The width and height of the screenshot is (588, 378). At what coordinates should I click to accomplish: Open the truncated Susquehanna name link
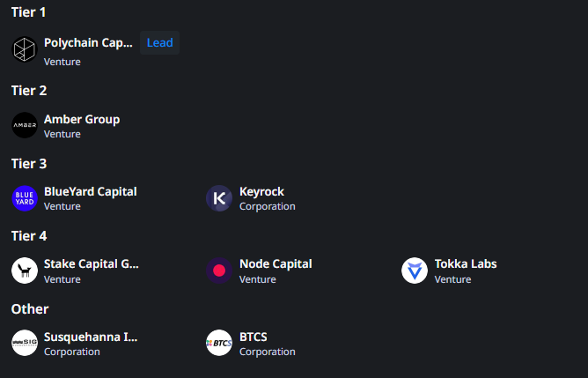91,337
